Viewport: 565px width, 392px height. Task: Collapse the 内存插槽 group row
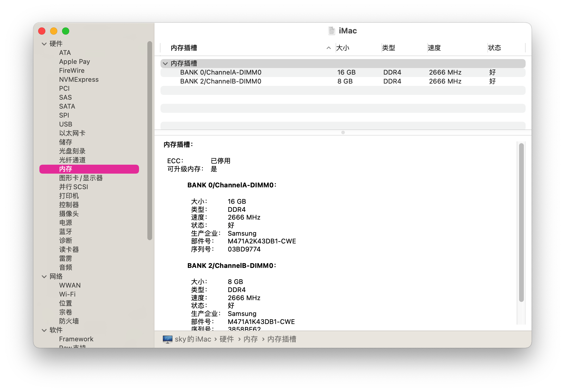(x=165, y=64)
